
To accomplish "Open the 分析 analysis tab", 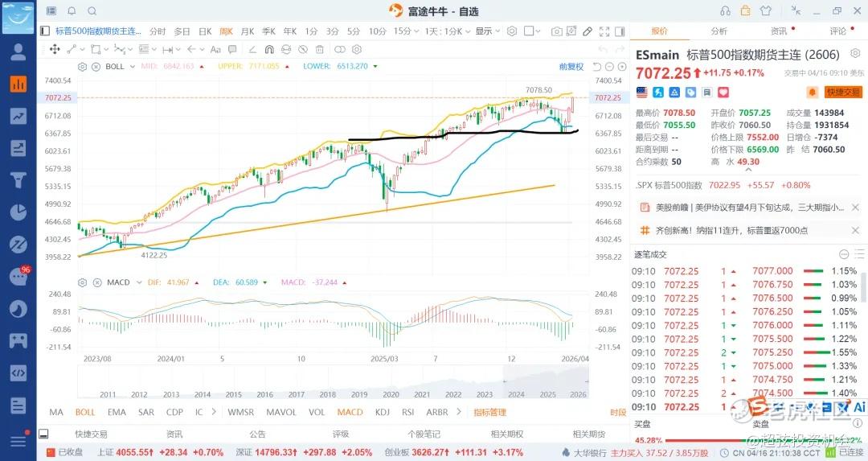I will point(719,31).
